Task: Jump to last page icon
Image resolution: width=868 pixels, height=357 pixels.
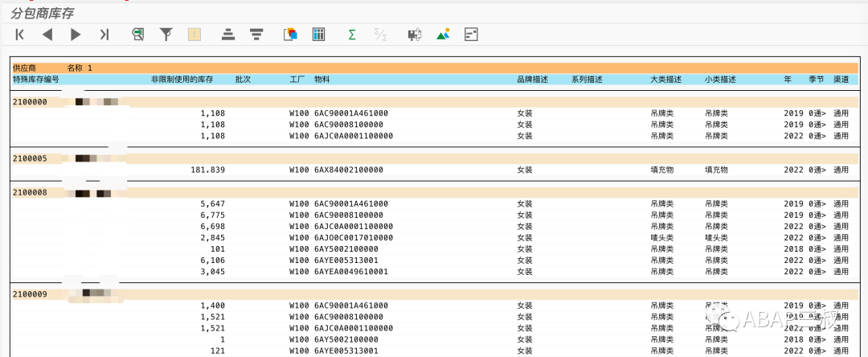Action: point(104,35)
